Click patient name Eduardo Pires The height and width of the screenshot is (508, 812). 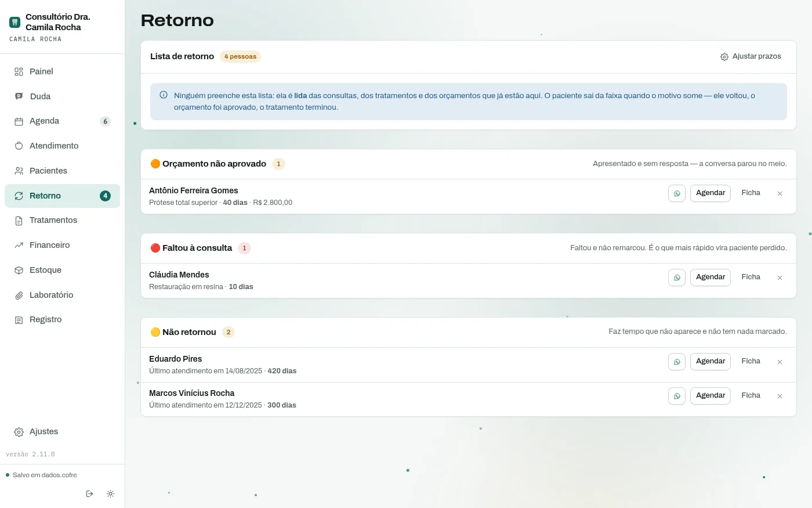(x=175, y=359)
